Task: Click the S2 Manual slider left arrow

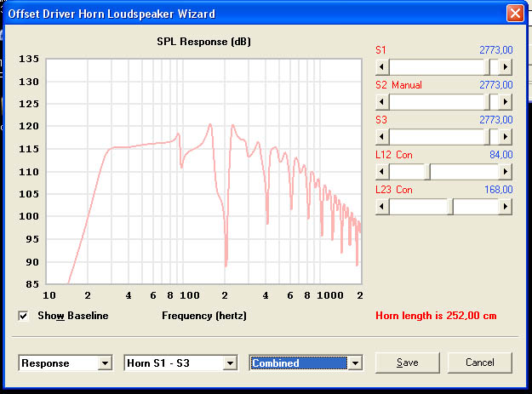Action: (382, 102)
